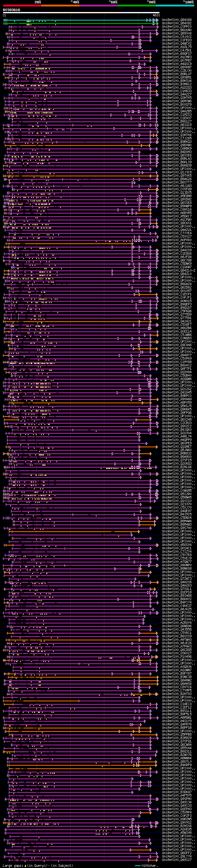Click the cyan ~100% identity legend bar
Image resolution: width=197 pixels, height=868 pixels.
[x=175, y=6]
